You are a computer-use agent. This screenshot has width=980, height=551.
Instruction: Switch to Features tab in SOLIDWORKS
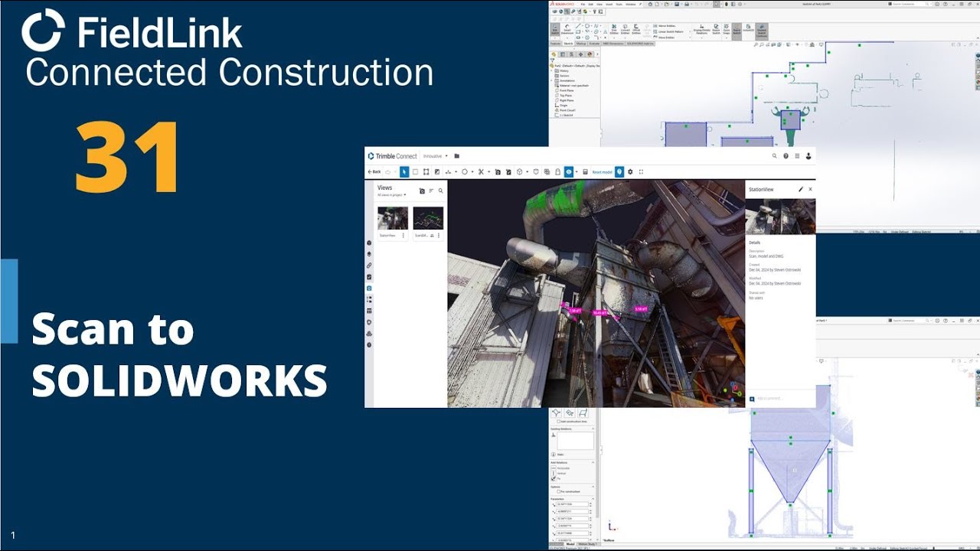[555, 44]
